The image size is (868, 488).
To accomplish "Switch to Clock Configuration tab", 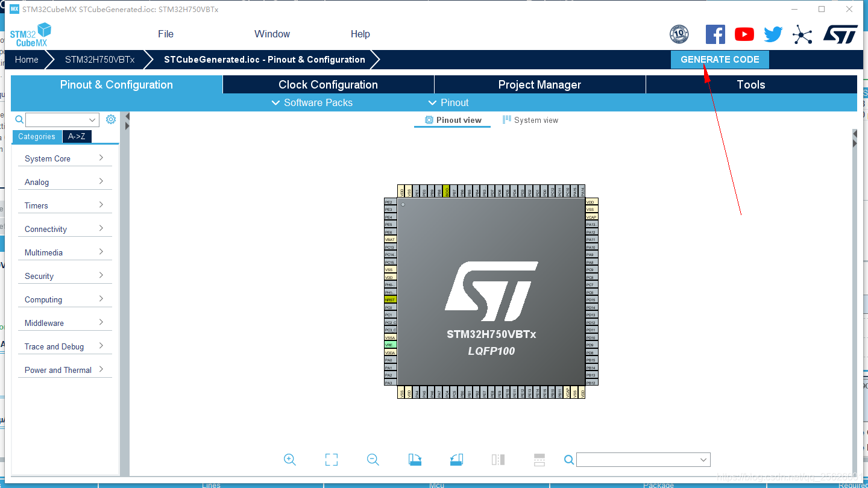I will 329,84.
